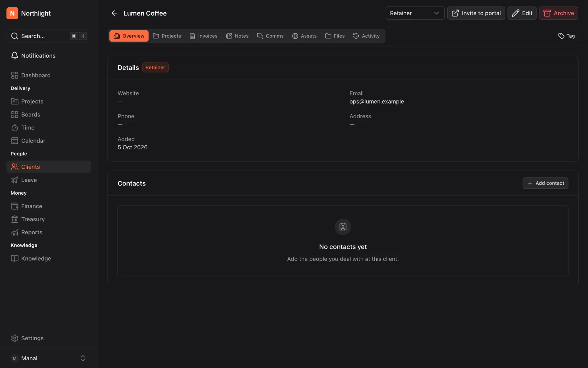Expand the Manal account switcher chevrons
Viewport: 588px width, 368px height.
[x=83, y=358]
